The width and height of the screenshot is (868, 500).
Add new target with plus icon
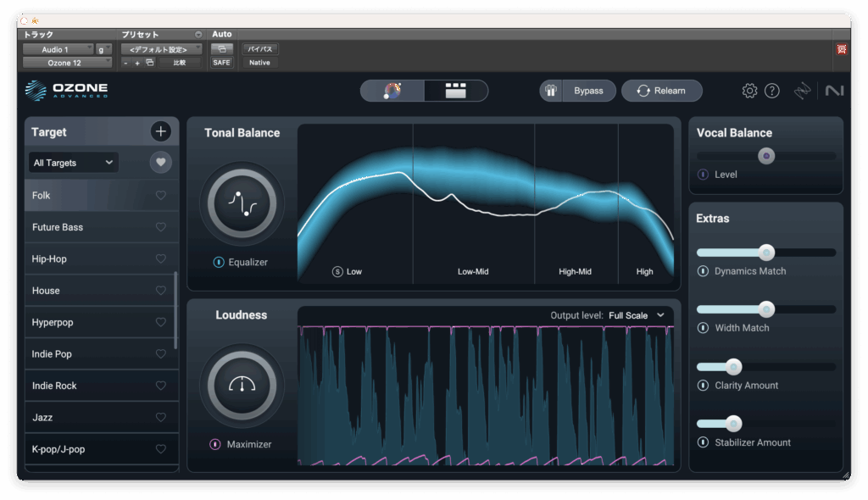(161, 131)
